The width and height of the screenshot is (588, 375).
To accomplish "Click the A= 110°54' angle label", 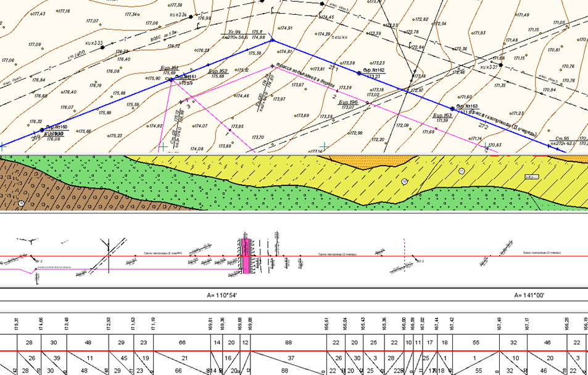I will click(222, 296).
